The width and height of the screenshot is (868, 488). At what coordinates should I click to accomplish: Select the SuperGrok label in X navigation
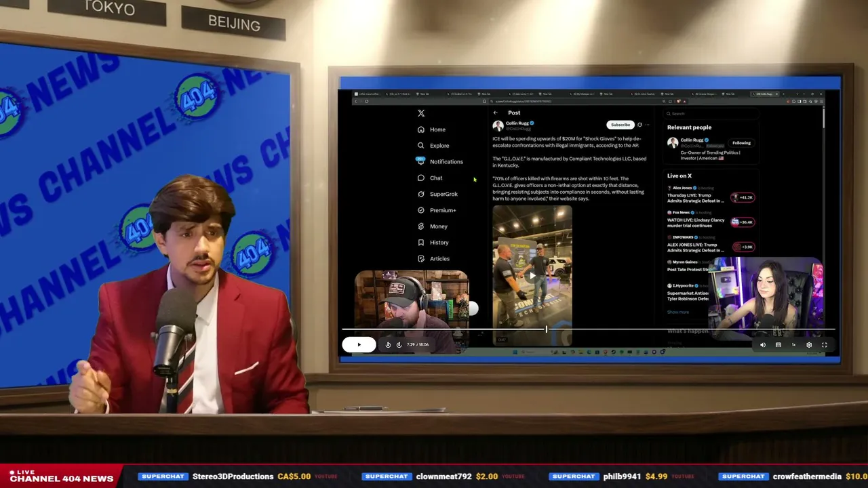pyautogui.click(x=443, y=194)
